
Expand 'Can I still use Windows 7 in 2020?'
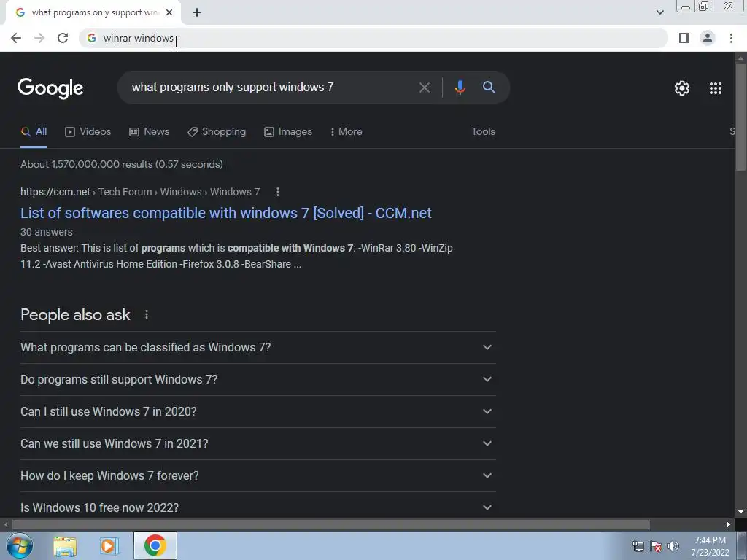point(258,411)
